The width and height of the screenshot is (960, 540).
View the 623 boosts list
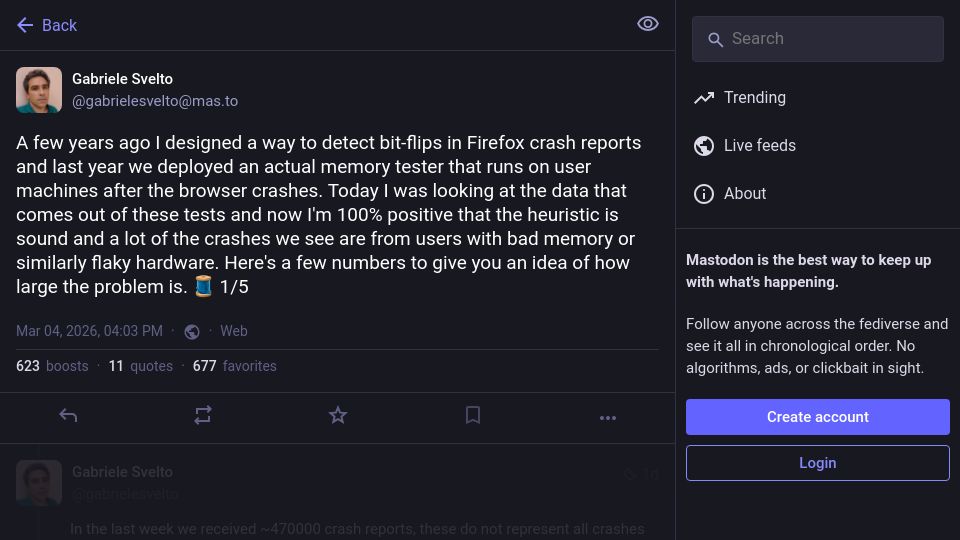52,366
